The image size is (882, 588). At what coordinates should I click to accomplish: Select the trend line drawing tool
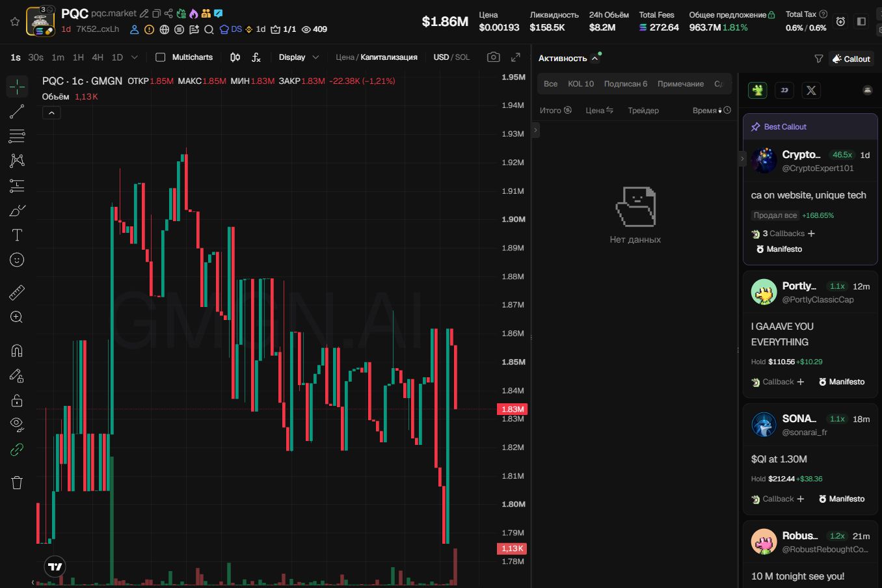coord(17,111)
